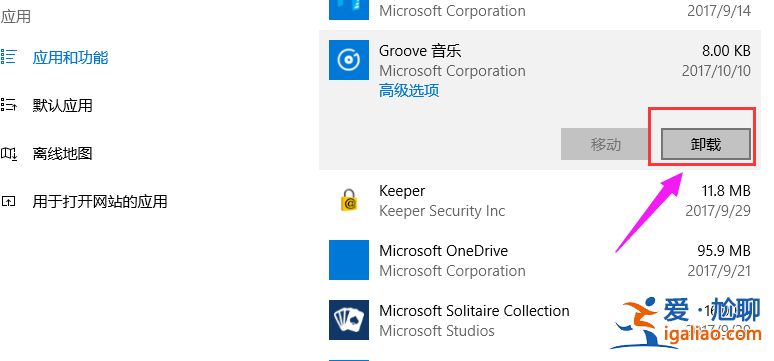The width and height of the screenshot is (774, 361).
Task: Open 应用和功能 settings page
Action: tap(71, 58)
